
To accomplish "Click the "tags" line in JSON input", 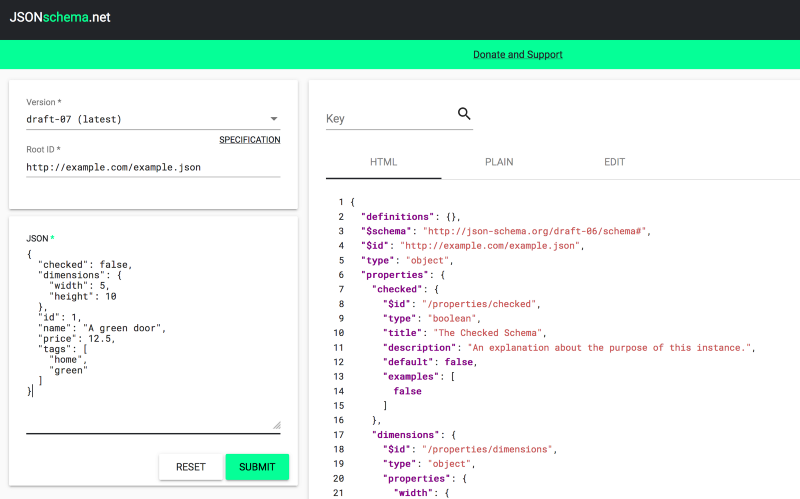I will [x=63, y=349].
